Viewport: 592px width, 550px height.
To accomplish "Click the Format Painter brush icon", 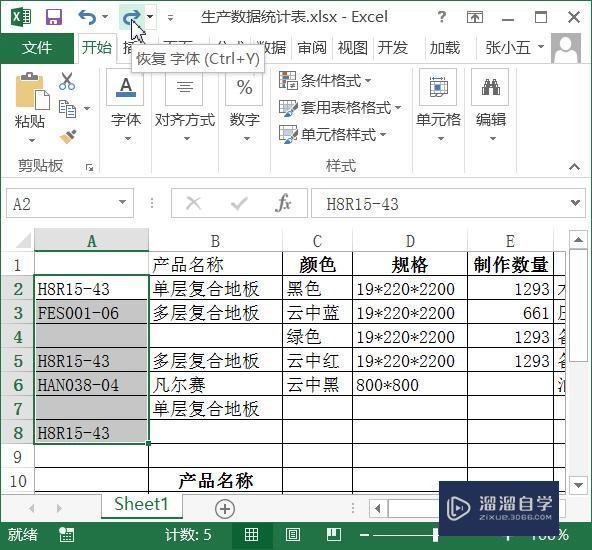I will tap(68, 137).
